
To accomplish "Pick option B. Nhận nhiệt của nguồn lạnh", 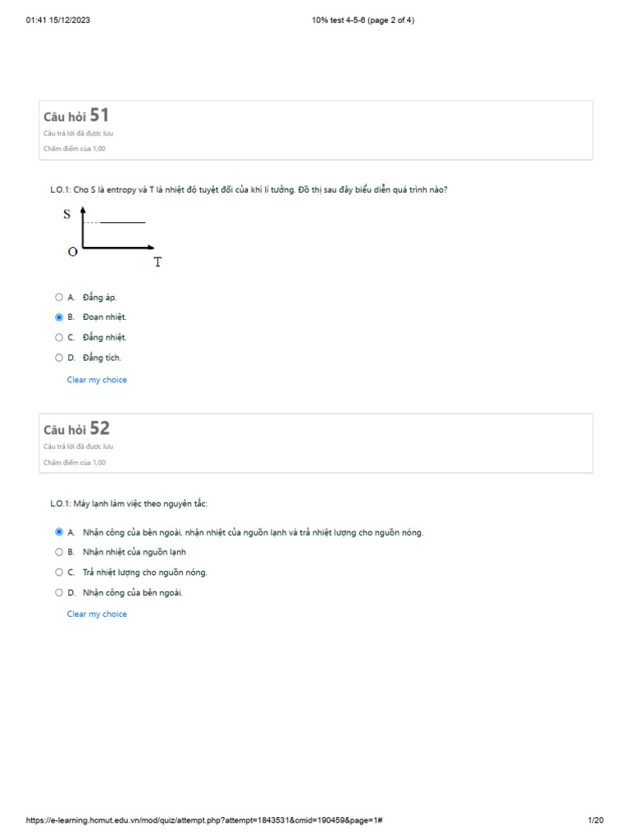I will tap(59, 552).
